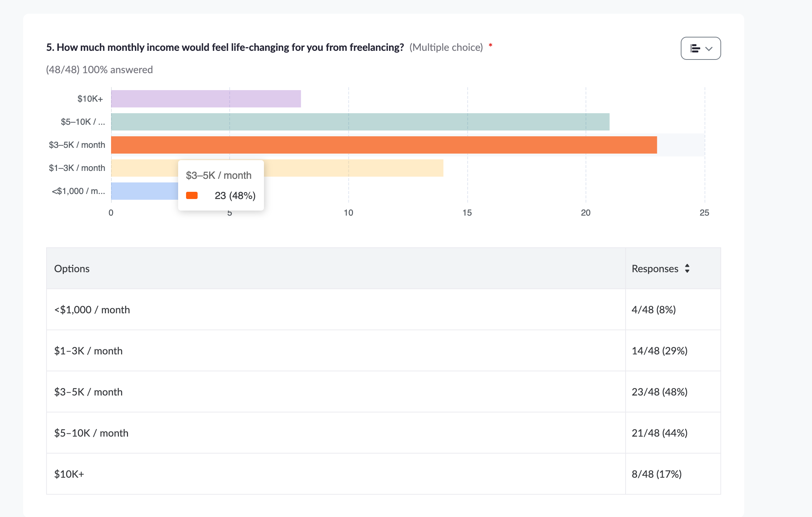Select the <$1,000 / month table row

(x=92, y=310)
